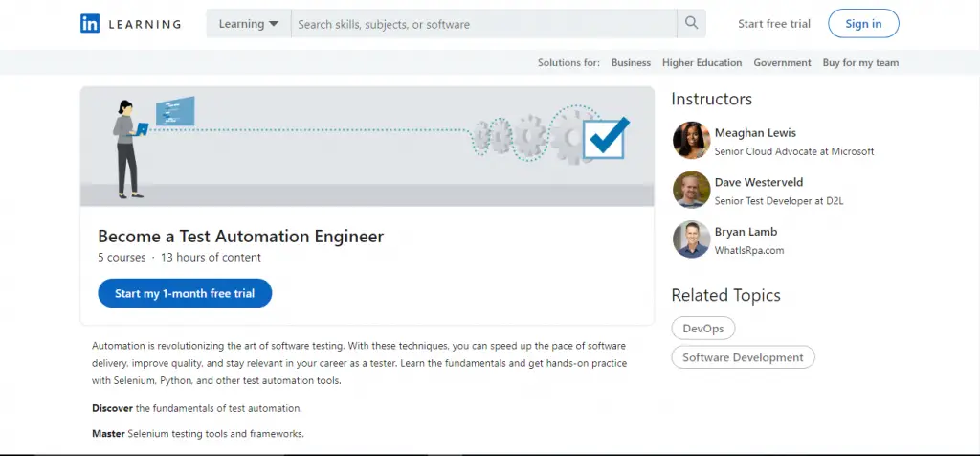
Task: Expand the Learning dropdown menu
Action: coord(248,24)
